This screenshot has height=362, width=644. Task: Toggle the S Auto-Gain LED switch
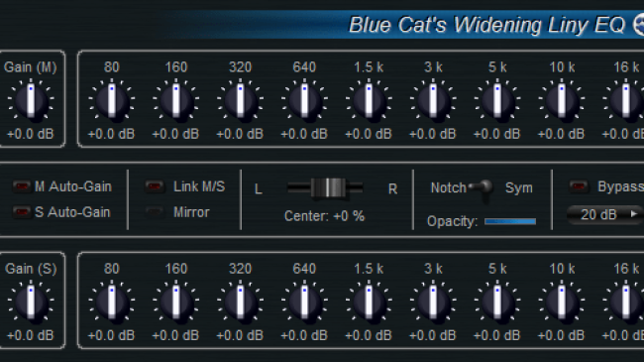click(x=22, y=212)
